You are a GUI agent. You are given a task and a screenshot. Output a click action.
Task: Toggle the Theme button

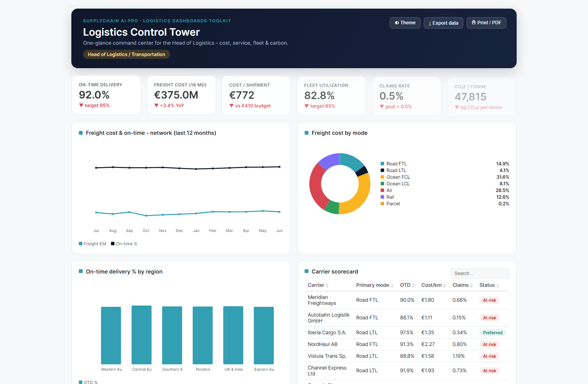[x=405, y=23]
